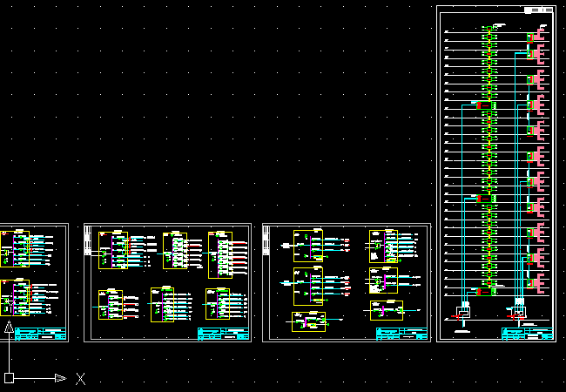The height and width of the screenshot is (392, 566).
Task: Select the title block of the second drawing sheet
Action: (x=224, y=334)
